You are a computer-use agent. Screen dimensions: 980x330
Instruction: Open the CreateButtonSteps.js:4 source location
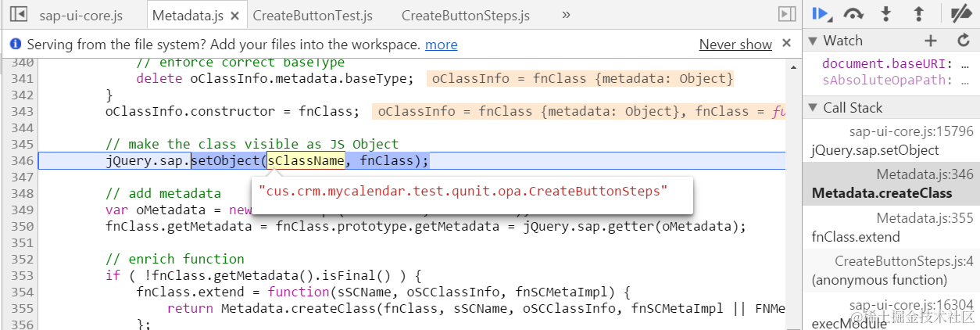click(x=904, y=260)
